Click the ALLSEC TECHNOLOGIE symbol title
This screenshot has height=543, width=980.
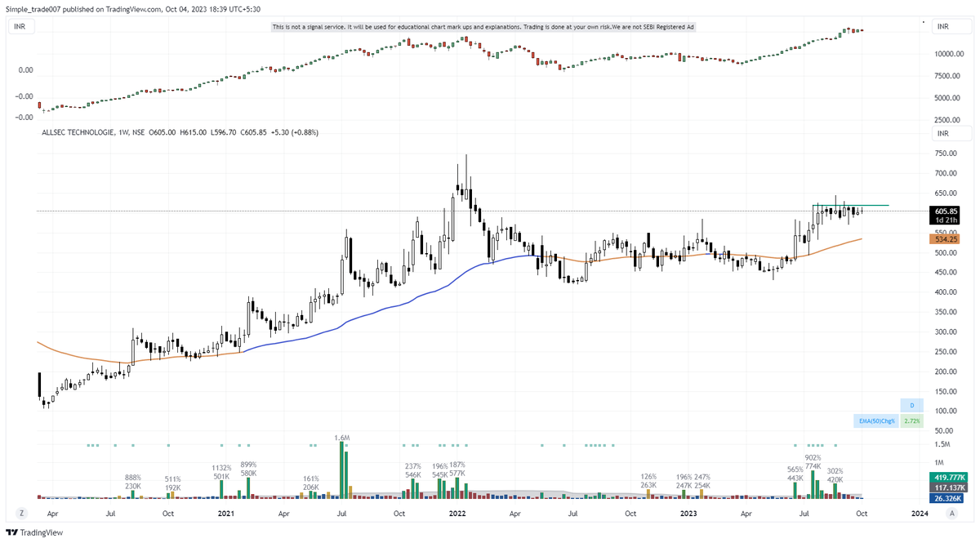click(77, 132)
